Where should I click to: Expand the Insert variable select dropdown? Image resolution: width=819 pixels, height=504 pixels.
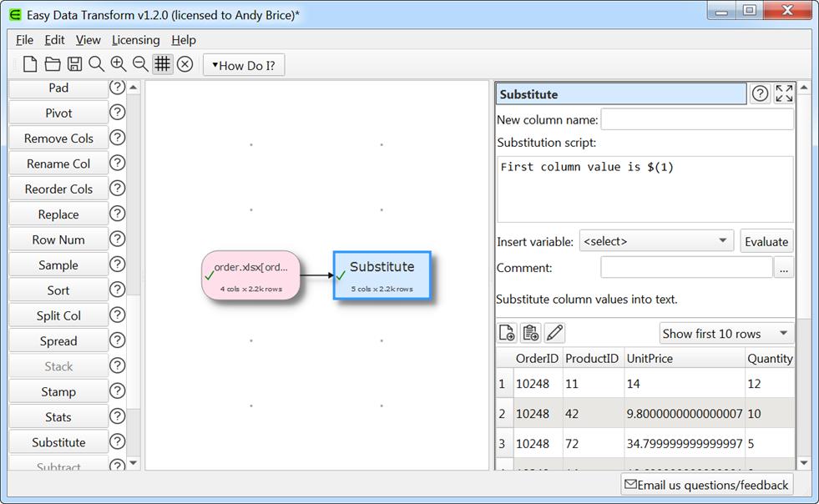[656, 240]
